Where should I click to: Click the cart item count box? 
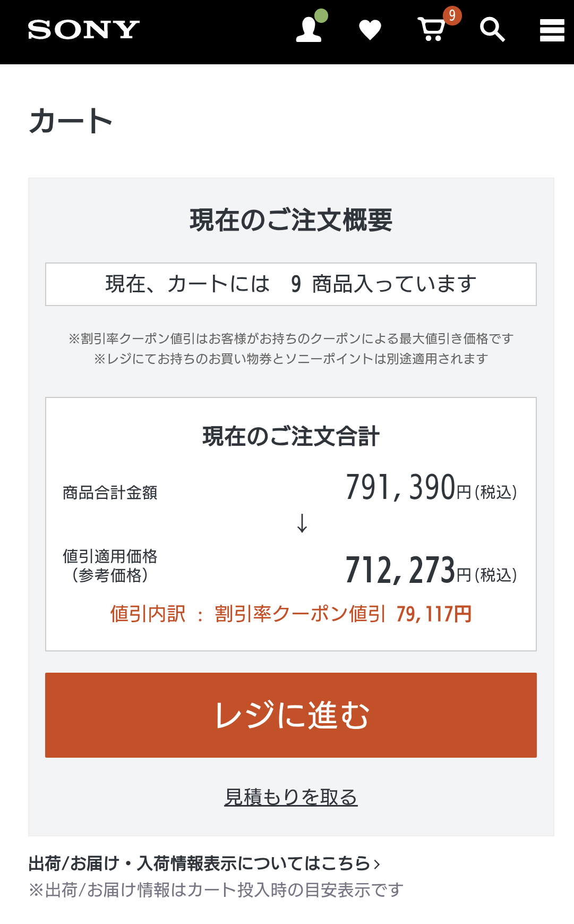[x=291, y=284]
